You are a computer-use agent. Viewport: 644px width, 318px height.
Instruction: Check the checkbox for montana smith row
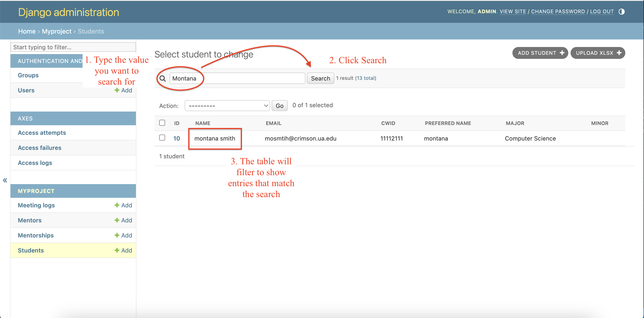[x=162, y=138]
